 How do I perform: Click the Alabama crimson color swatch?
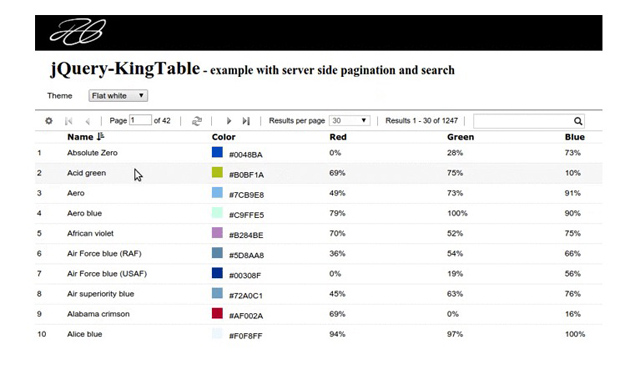[x=217, y=313]
